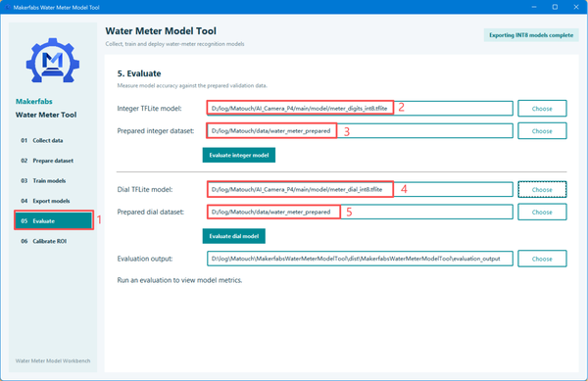Screen dimensions: 588x381
Task: Click the 'Evaluation output:' label
Action: tap(145, 259)
